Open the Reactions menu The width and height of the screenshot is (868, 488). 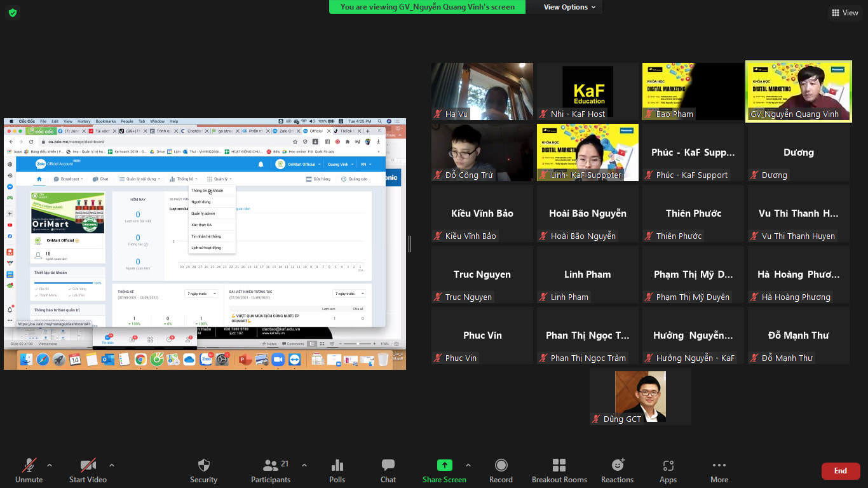coord(617,471)
